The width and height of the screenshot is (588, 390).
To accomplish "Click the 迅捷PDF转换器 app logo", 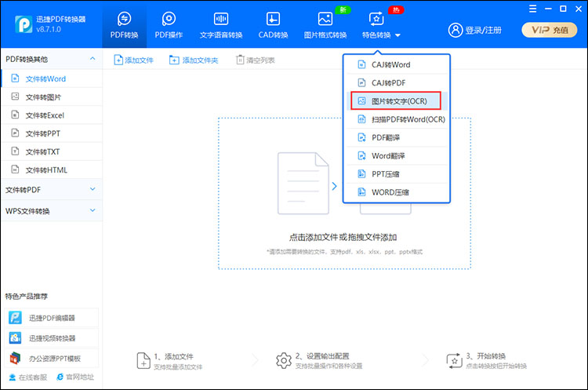I will pyautogui.click(x=24, y=24).
